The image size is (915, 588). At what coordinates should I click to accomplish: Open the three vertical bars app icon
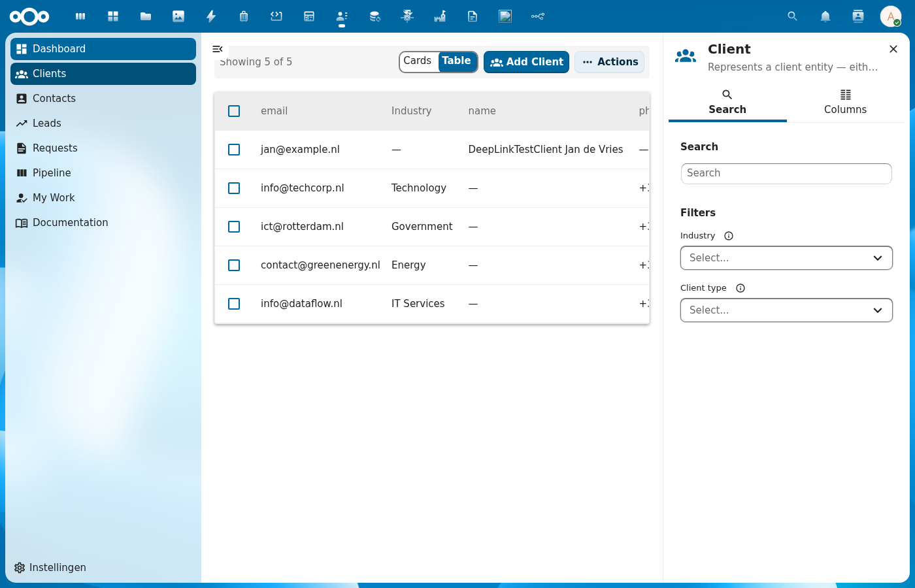click(x=80, y=16)
